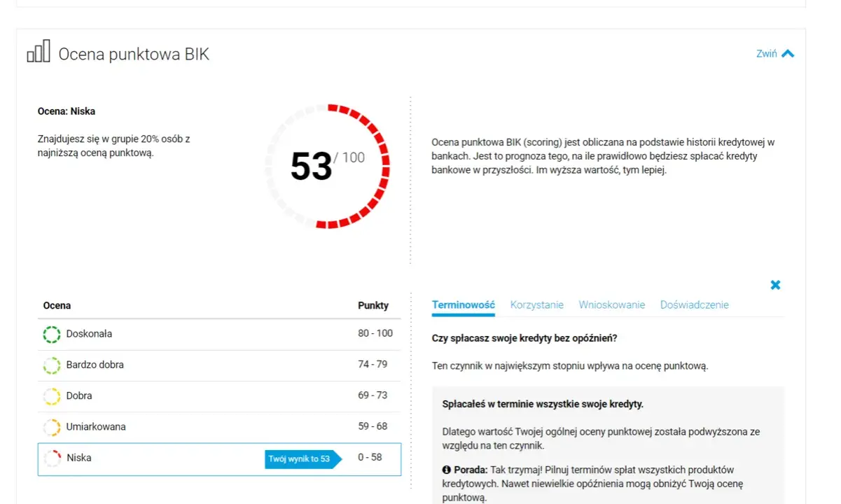841x504 pixels.
Task: Click the 59 - 68 points range
Action: 373,426
